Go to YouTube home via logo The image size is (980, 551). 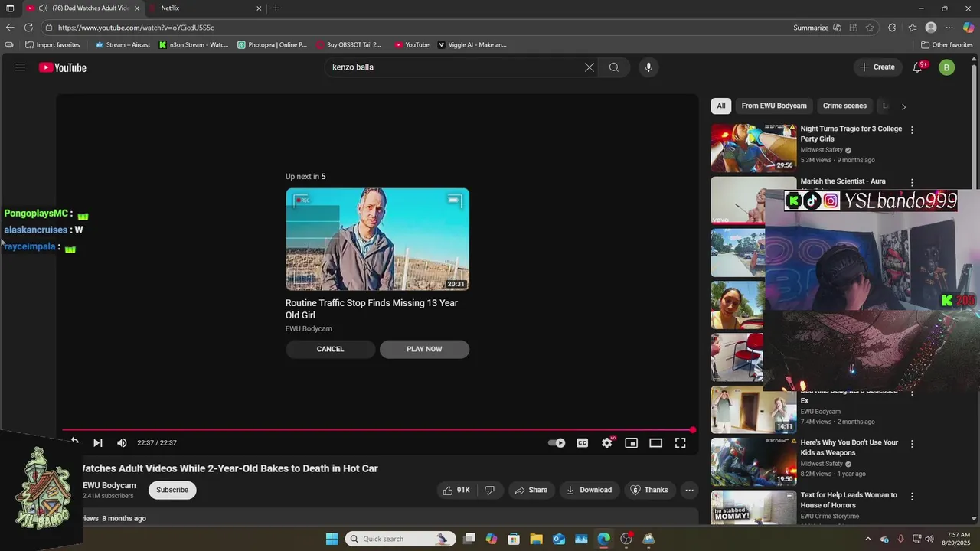63,67
